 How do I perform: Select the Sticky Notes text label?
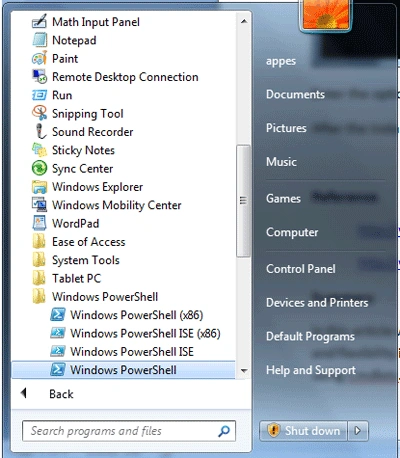point(83,151)
